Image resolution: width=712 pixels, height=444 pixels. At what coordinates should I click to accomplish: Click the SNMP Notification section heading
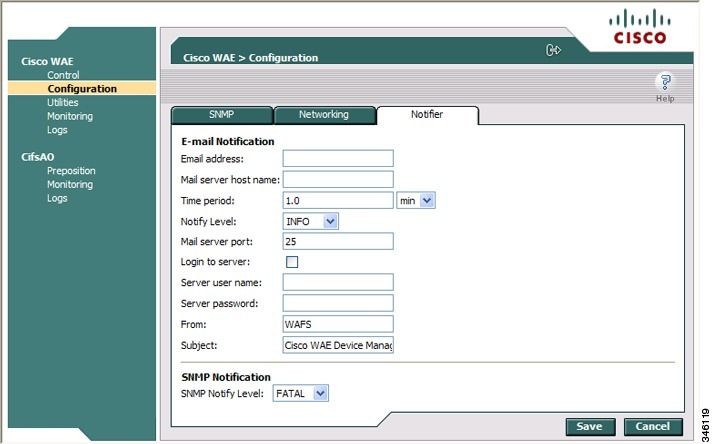click(226, 377)
